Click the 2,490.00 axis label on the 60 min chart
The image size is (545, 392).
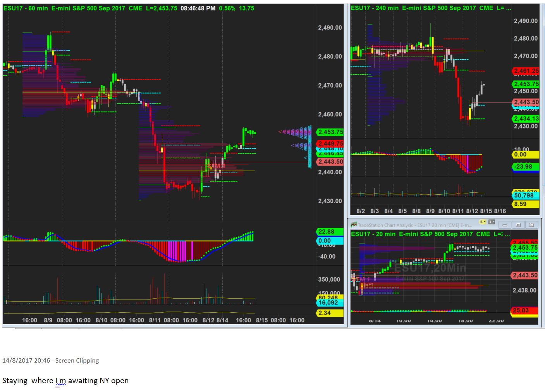pos(330,27)
